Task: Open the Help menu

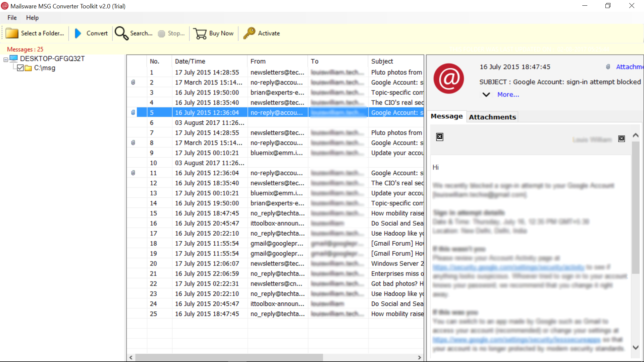Action: point(32,18)
